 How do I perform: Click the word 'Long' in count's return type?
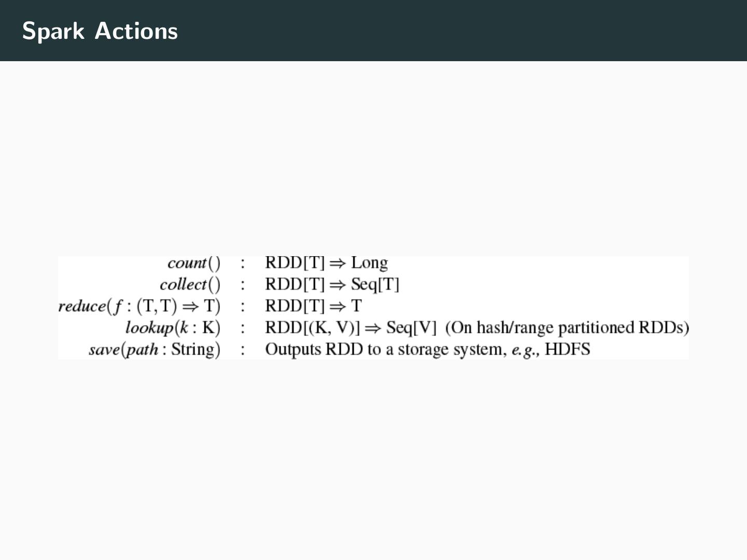pyautogui.click(x=369, y=263)
